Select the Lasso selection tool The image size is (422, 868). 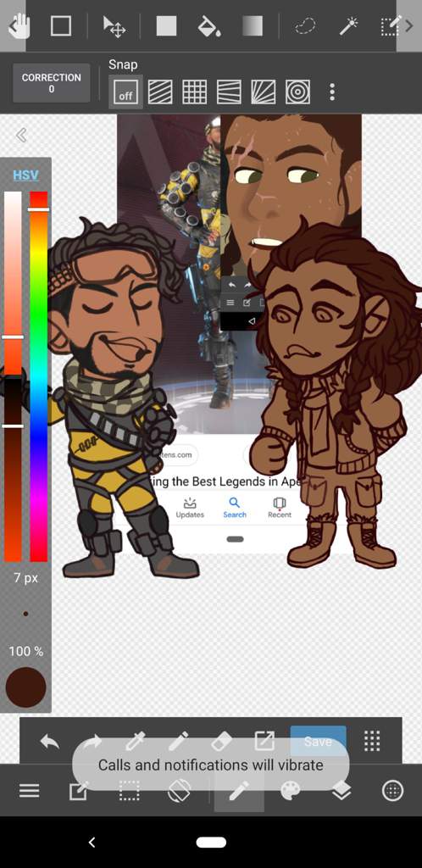pos(305,26)
